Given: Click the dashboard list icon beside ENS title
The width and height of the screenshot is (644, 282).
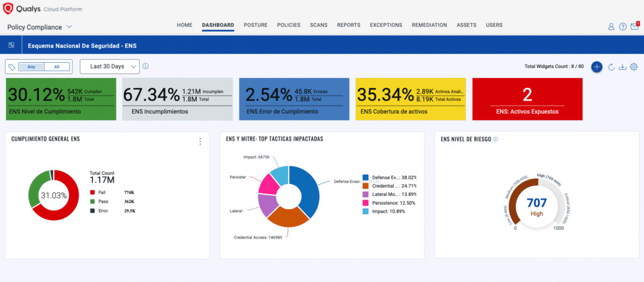Looking at the screenshot, I should pos(11,45).
